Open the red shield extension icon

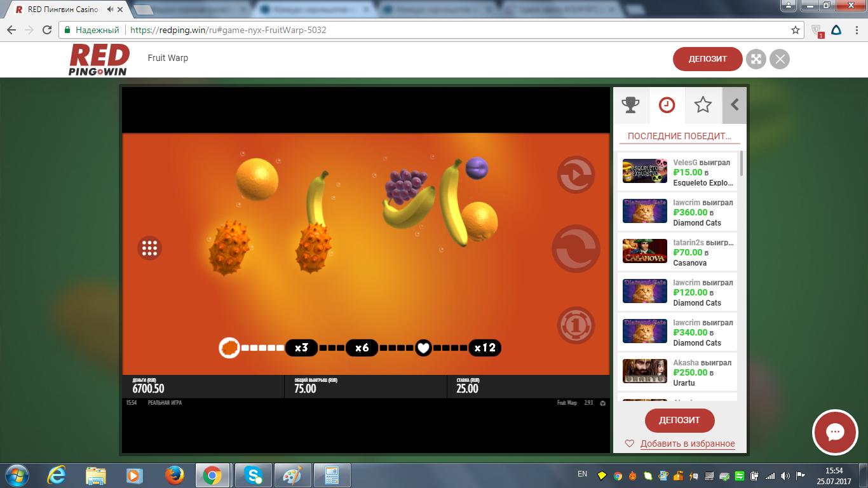[818, 30]
